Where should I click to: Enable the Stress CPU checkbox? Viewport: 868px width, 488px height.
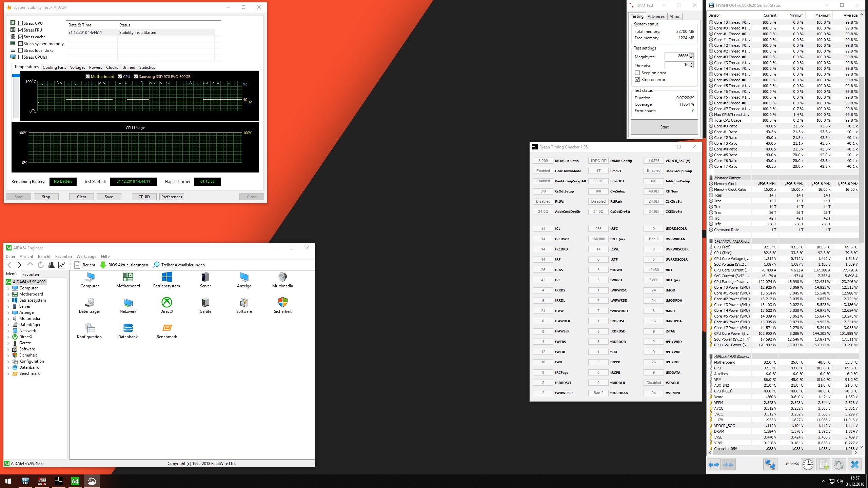coord(21,23)
